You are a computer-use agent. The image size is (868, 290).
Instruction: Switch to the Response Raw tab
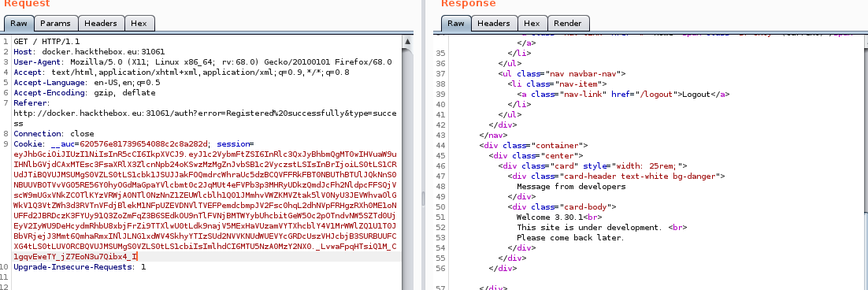[456, 23]
